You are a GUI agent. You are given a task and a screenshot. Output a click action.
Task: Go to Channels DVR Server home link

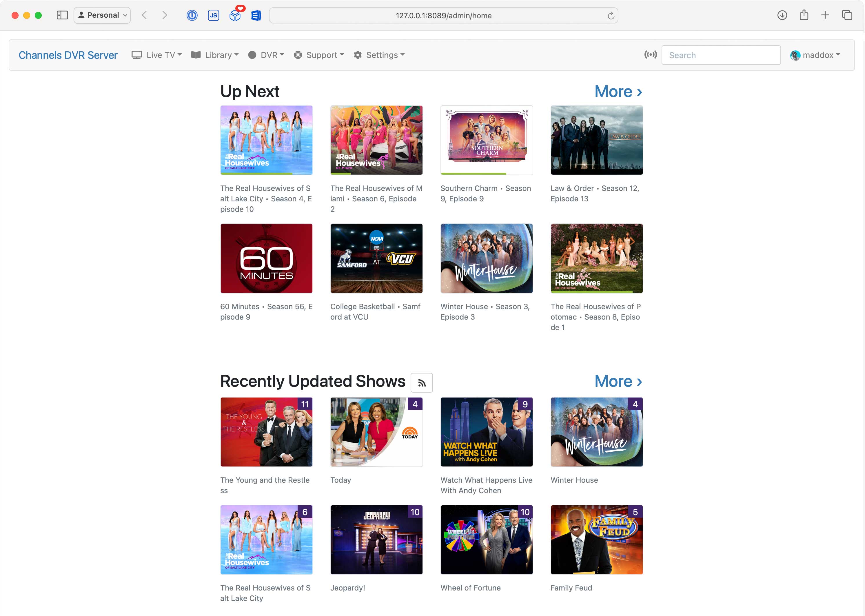68,55
